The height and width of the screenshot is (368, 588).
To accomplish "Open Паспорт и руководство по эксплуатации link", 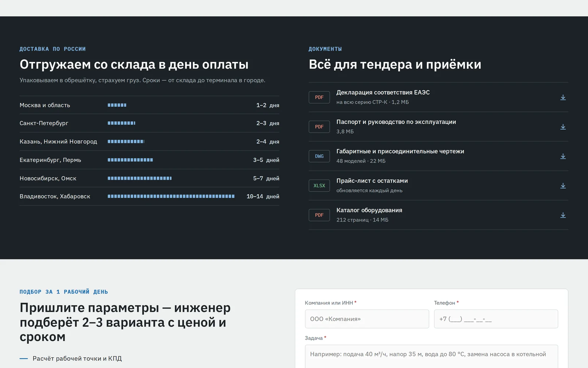I will [396, 122].
